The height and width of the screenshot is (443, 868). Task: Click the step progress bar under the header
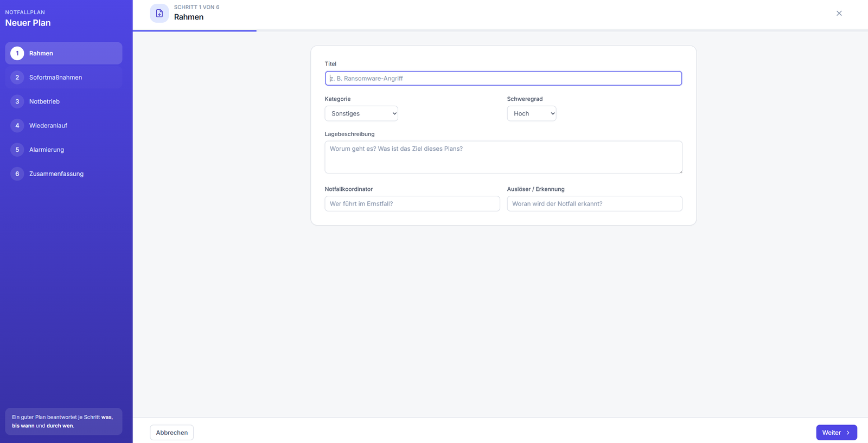click(x=500, y=30)
